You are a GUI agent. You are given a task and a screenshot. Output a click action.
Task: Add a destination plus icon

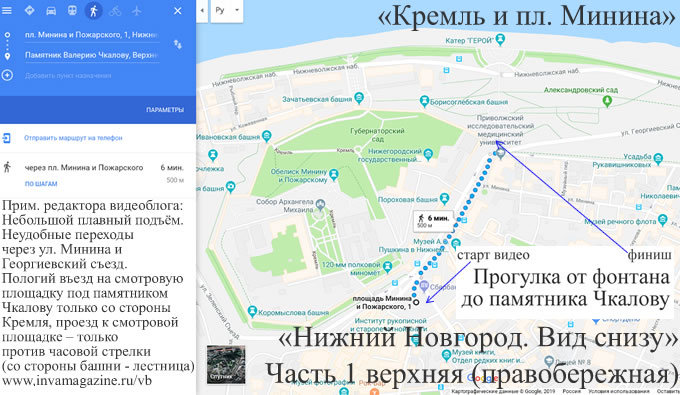pos(7,75)
